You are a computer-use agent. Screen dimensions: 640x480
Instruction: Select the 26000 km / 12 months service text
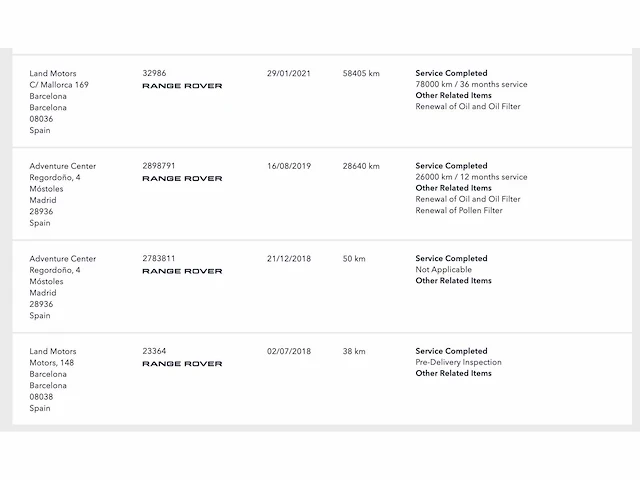(471, 177)
